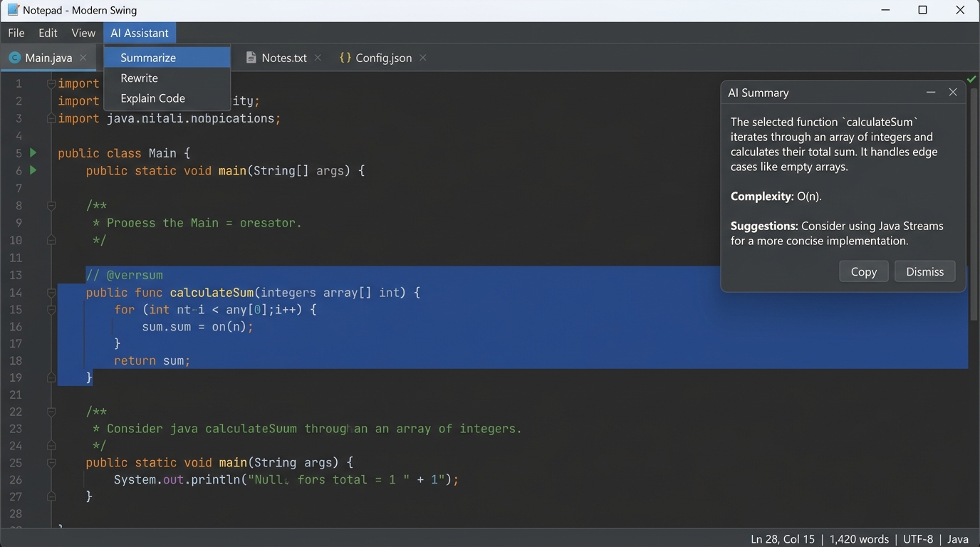Collapse the for loop fold at line 15

pos(51,310)
